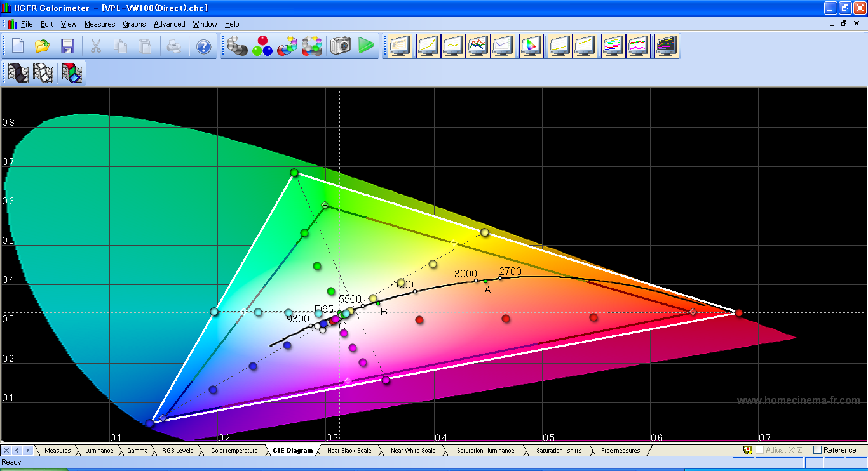Click the Open file folder icon
The height and width of the screenshot is (471, 868).
pyautogui.click(x=43, y=46)
